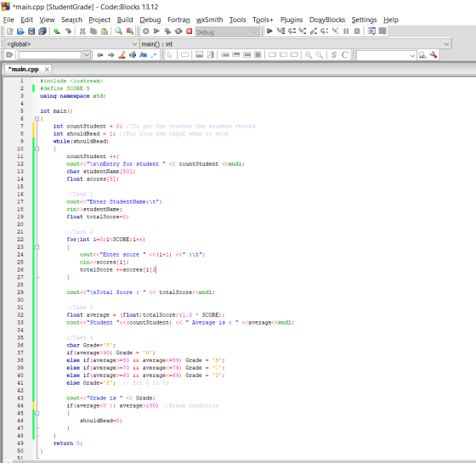Collapse the for loop fold at line 23
Viewport: 476px width, 463px height.
point(37,247)
